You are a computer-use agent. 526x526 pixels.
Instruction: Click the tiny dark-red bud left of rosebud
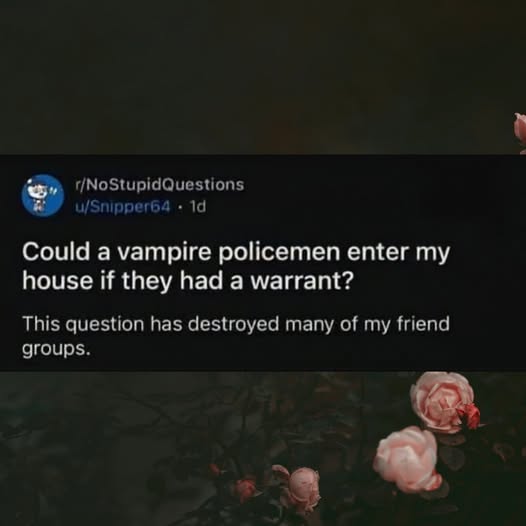click(x=245, y=489)
